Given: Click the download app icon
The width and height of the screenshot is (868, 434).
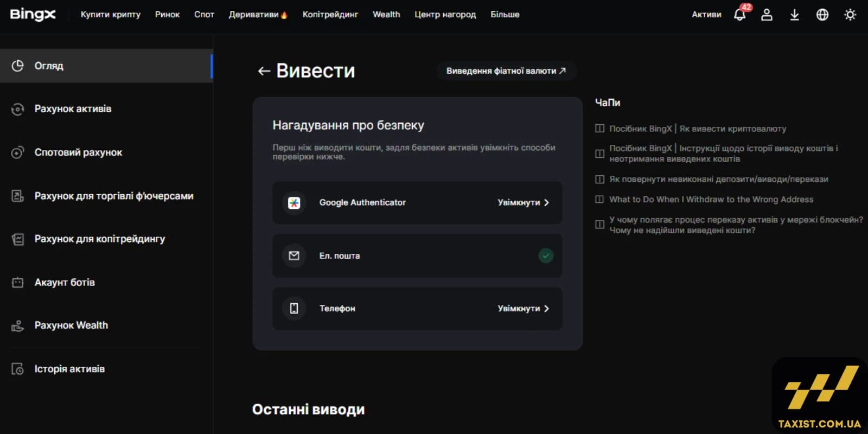Looking at the screenshot, I should click(794, 15).
